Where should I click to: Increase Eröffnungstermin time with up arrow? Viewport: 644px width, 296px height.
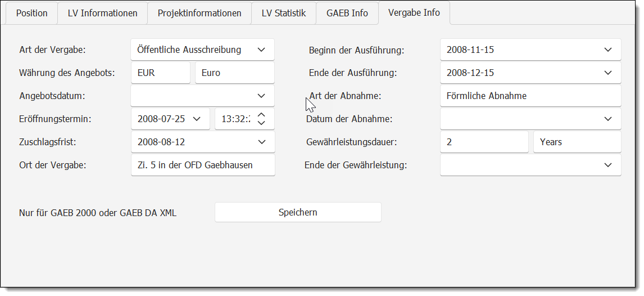coord(261,115)
